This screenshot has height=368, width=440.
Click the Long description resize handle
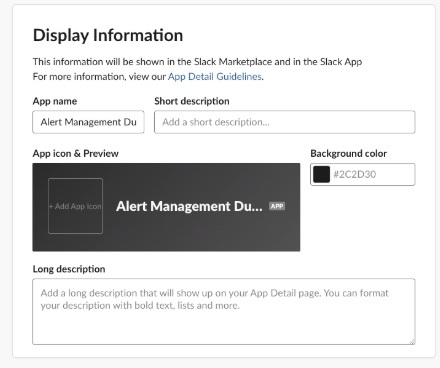pyautogui.click(x=412, y=342)
